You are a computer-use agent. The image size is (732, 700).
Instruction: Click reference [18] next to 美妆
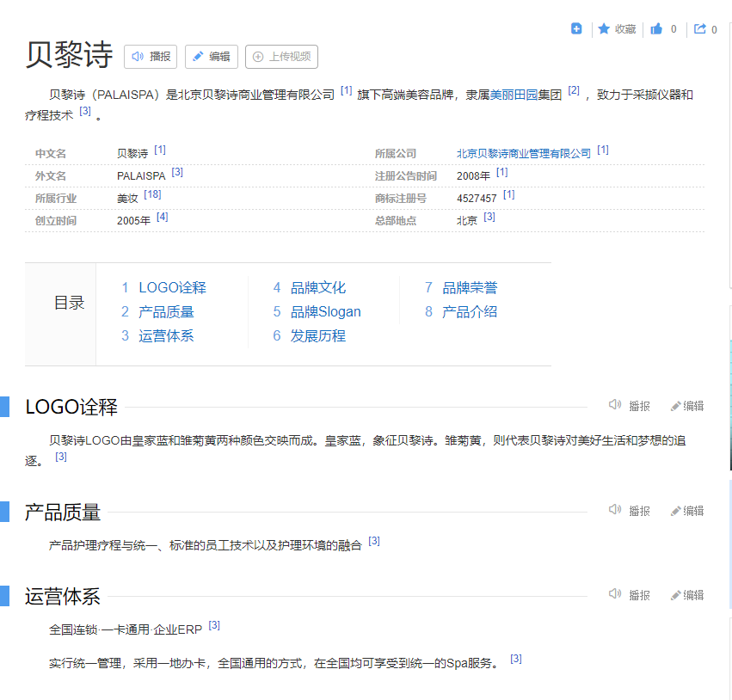(152, 194)
